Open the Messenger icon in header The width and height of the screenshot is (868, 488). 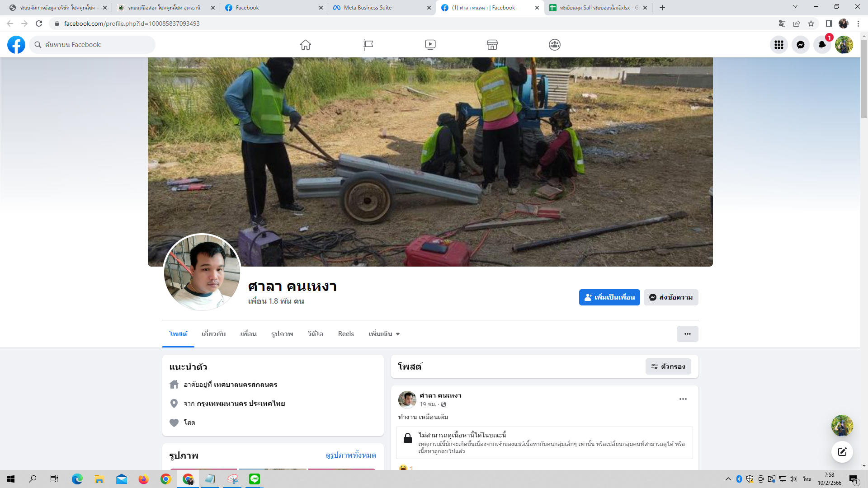tap(801, 45)
